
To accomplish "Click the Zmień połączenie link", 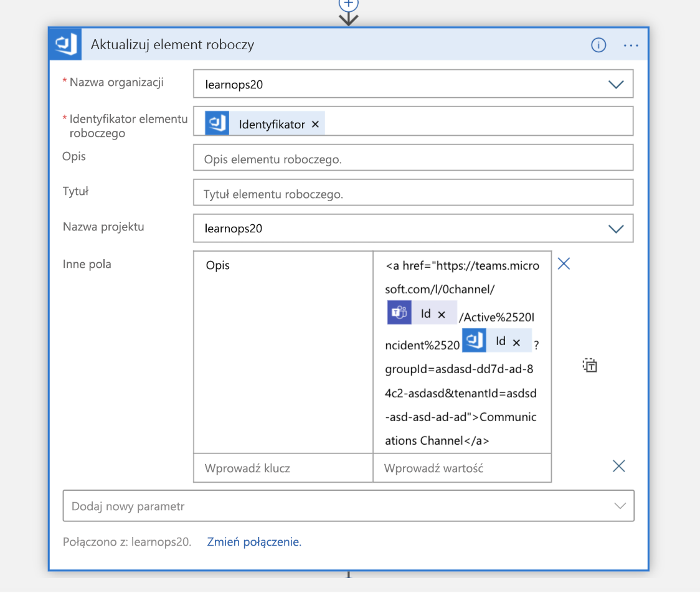I will [x=254, y=542].
